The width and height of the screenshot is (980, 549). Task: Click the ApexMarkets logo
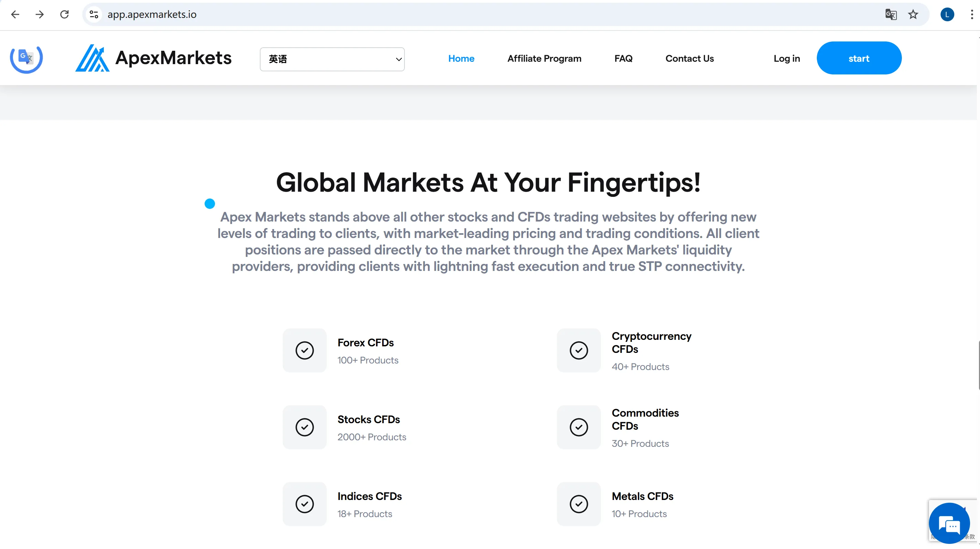click(153, 58)
